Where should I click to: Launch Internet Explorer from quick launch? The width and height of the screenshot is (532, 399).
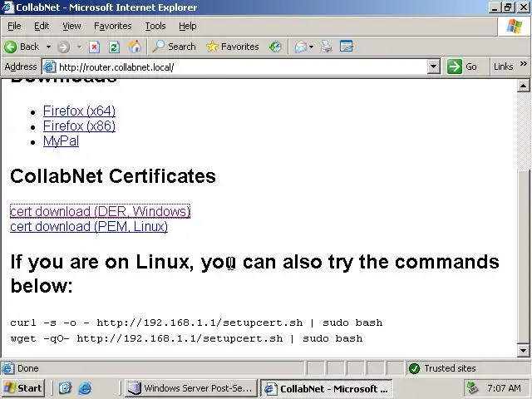85,388
